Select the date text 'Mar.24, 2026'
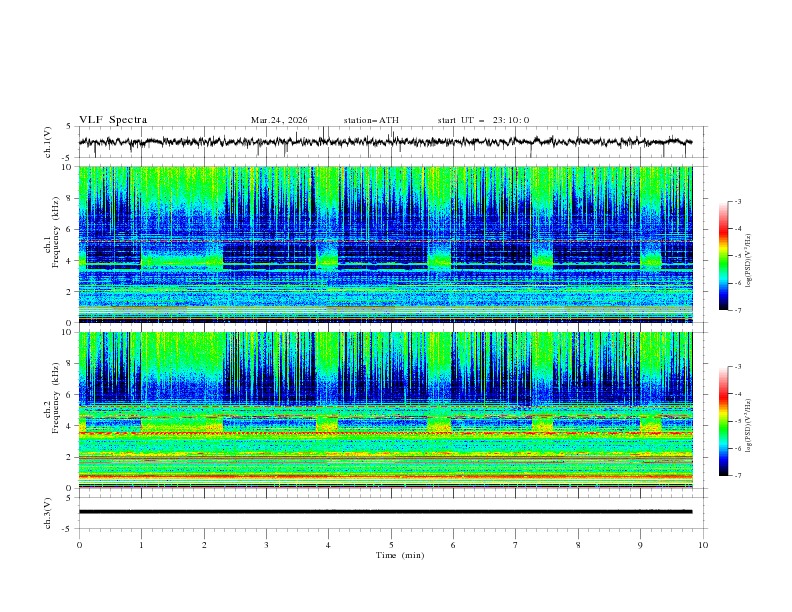 [279, 120]
